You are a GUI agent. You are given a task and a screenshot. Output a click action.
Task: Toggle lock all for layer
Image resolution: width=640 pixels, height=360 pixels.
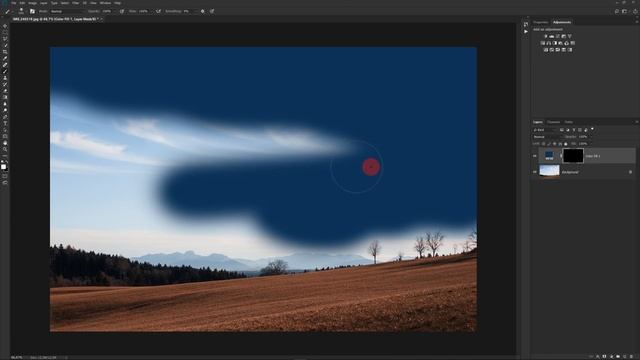(566, 144)
